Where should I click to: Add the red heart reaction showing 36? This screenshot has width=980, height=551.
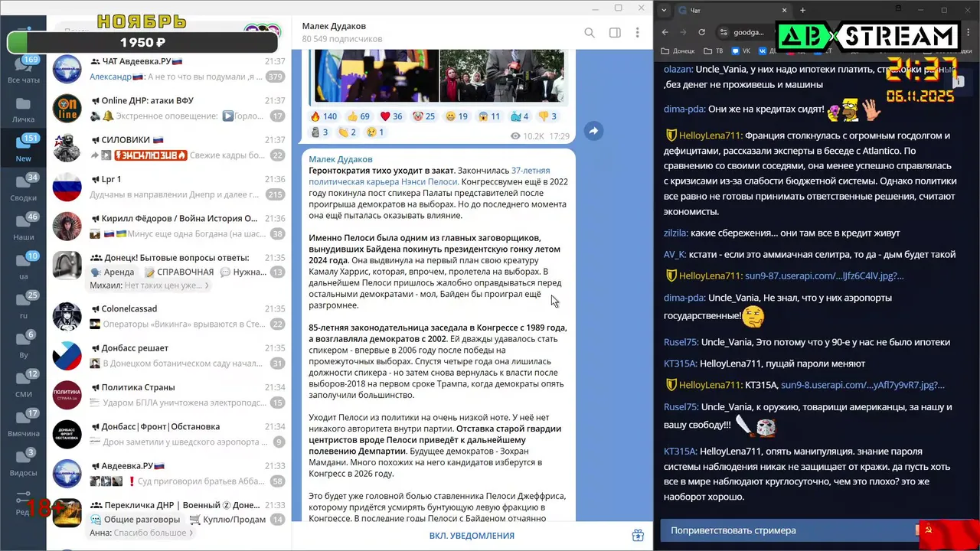[391, 116]
